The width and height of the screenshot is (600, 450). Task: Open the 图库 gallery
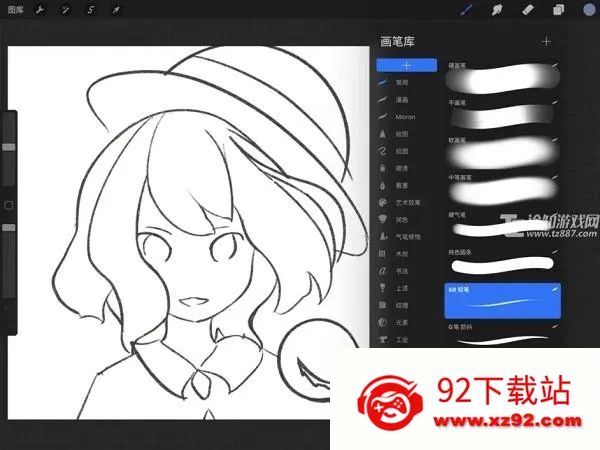15,10
